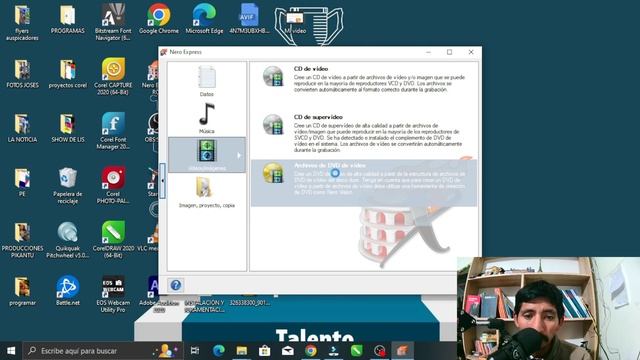640x360 pixels.
Task: Click the taskbar search box
Action: [x=103, y=351]
